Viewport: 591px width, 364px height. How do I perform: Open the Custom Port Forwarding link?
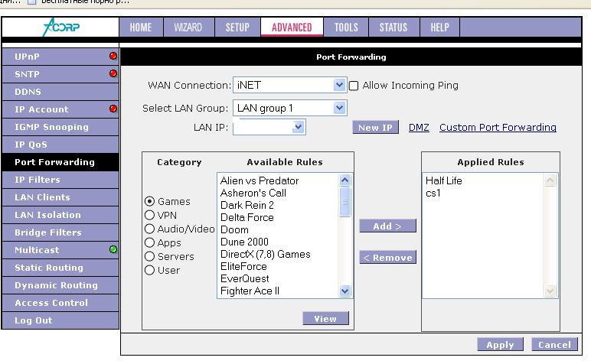[x=498, y=128]
